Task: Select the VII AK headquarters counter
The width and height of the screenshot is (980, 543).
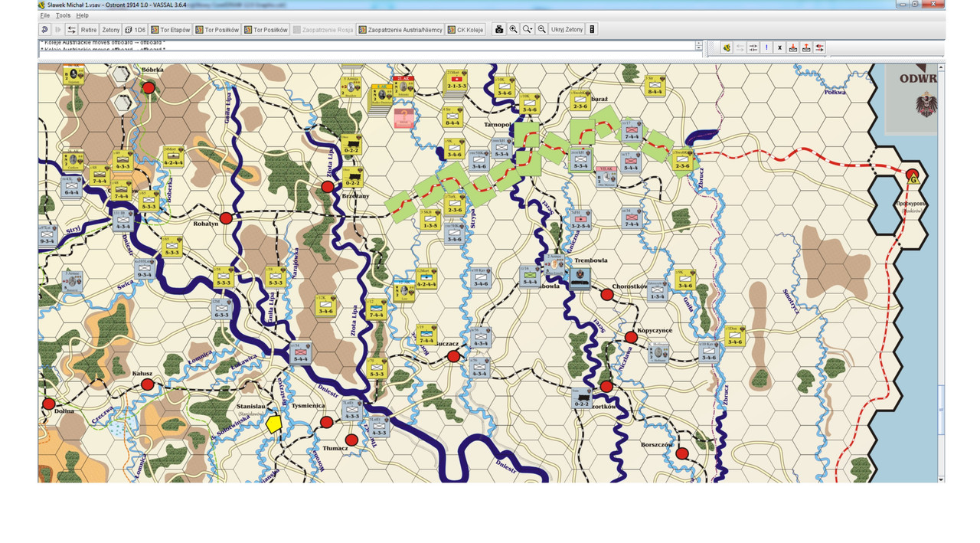Action: [x=606, y=177]
